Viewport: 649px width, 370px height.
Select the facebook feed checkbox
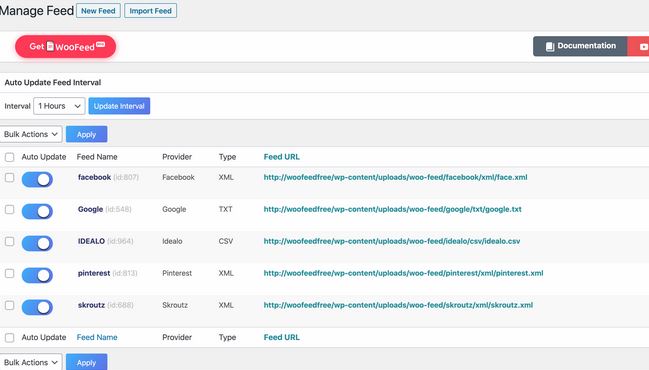[10, 178]
